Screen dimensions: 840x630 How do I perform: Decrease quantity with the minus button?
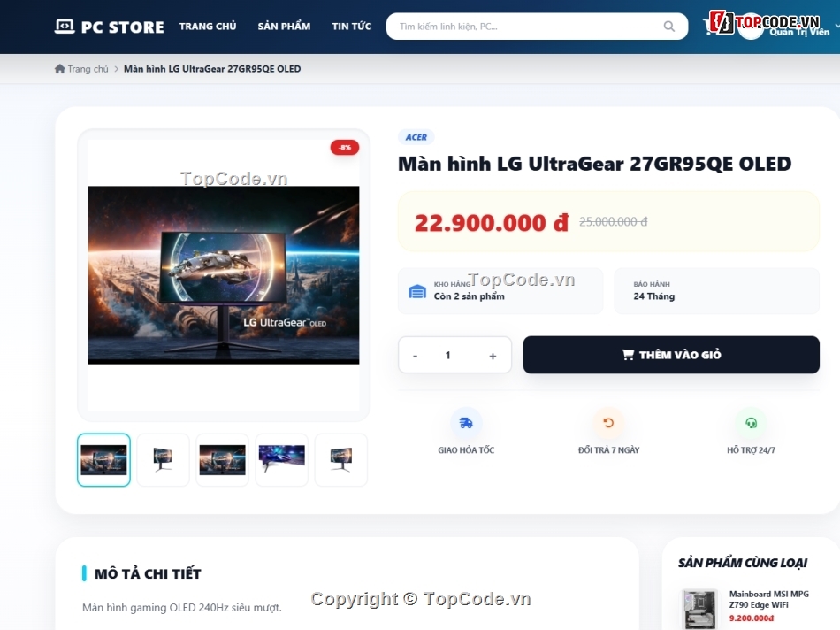[x=416, y=356]
